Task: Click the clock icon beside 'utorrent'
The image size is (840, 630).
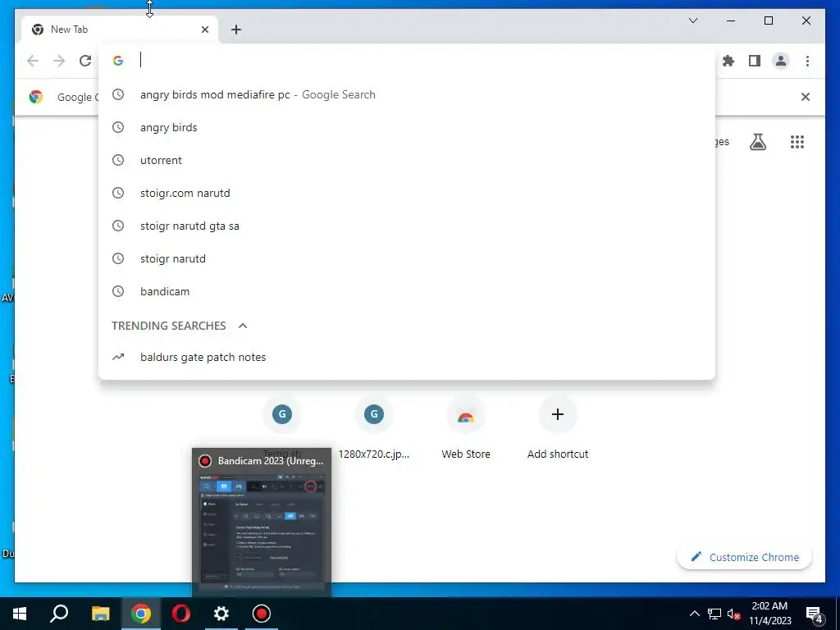Action: pos(118,160)
